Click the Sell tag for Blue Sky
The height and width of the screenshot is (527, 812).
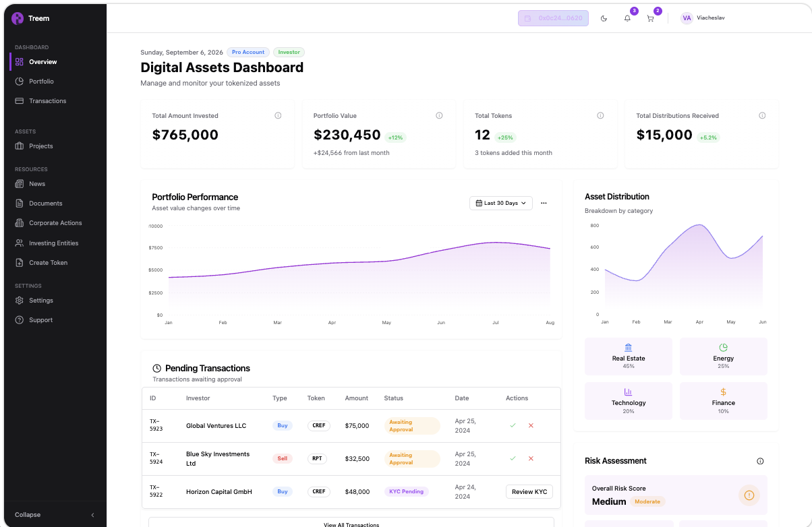click(282, 458)
